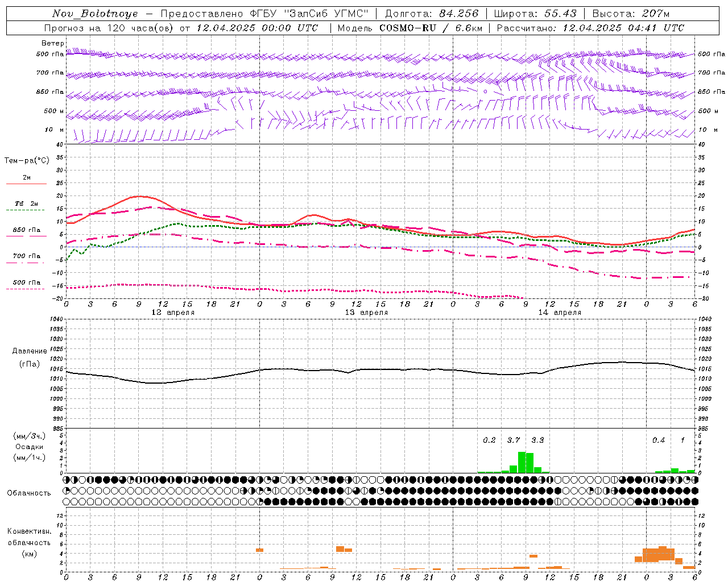Click the precipitation total "0.4"
728x582 pixels.
pos(659,440)
